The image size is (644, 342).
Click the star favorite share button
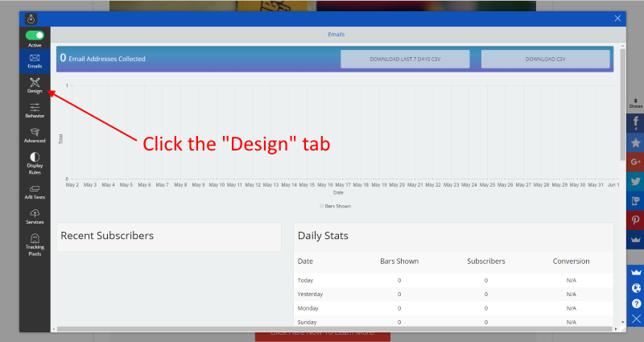coord(635,142)
